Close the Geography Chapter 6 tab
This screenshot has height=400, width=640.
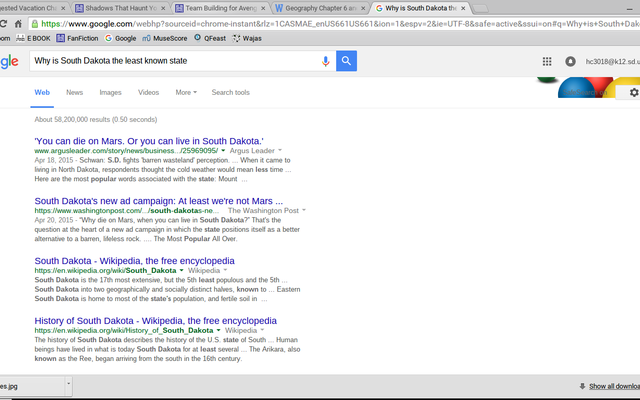pyautogui.click(x=363, y=8)
